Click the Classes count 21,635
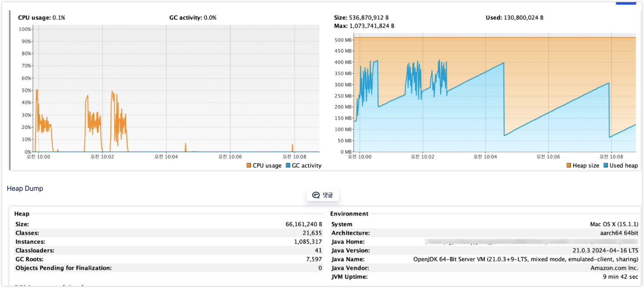 coord(313,233)
